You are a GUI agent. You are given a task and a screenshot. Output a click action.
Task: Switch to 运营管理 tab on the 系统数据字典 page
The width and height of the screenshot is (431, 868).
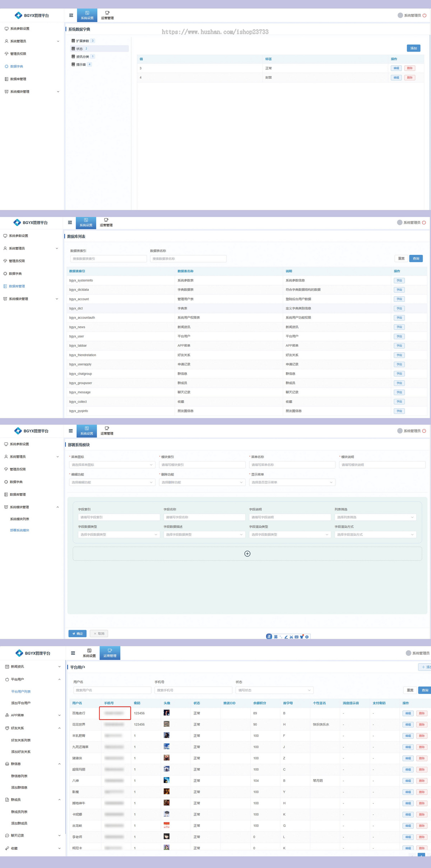click(x=107, y=15)
